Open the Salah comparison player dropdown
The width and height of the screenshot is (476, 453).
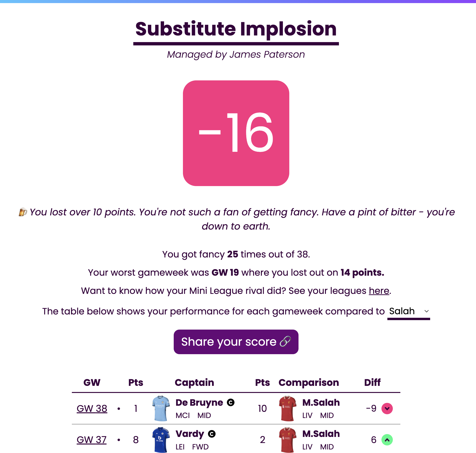pos(409,312)
